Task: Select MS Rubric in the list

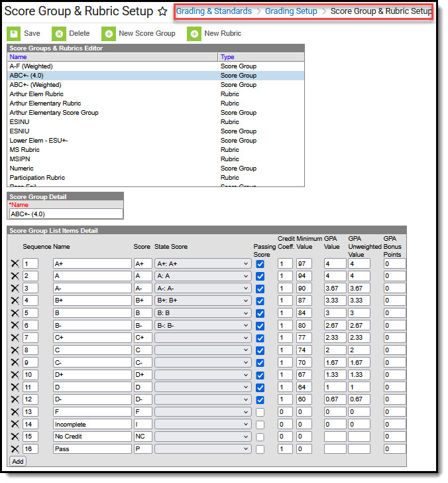Action: pyautogui.click(x=156, y=150)
